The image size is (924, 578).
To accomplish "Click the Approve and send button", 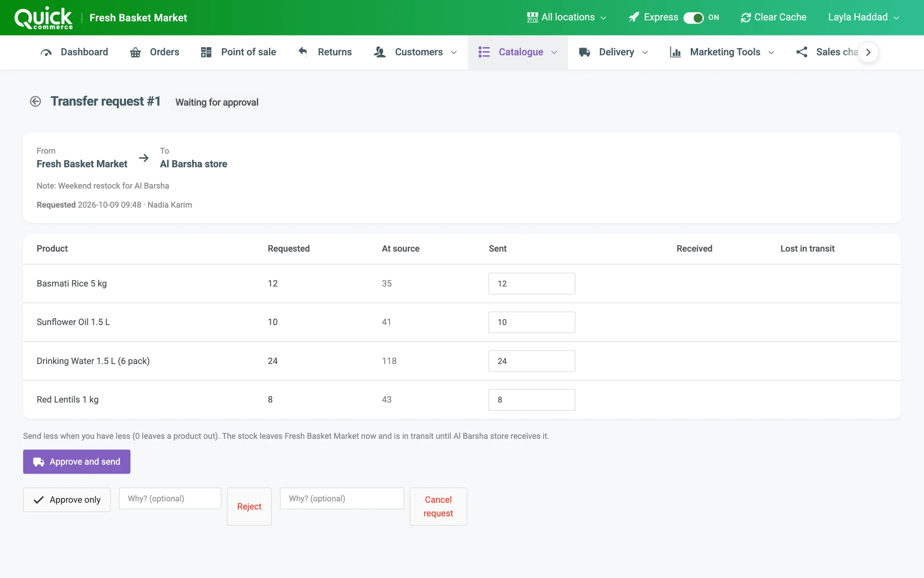I will point(77,462).
